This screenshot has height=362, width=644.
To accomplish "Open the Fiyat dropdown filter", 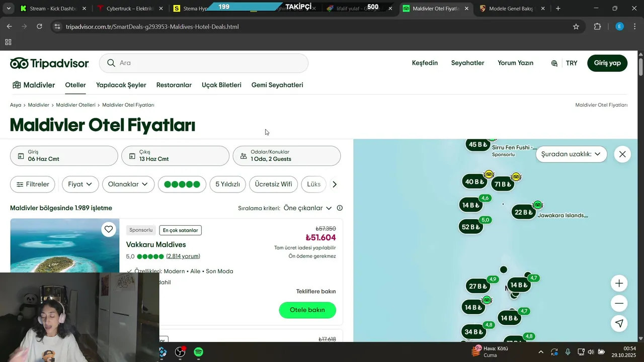I will 80,185.
